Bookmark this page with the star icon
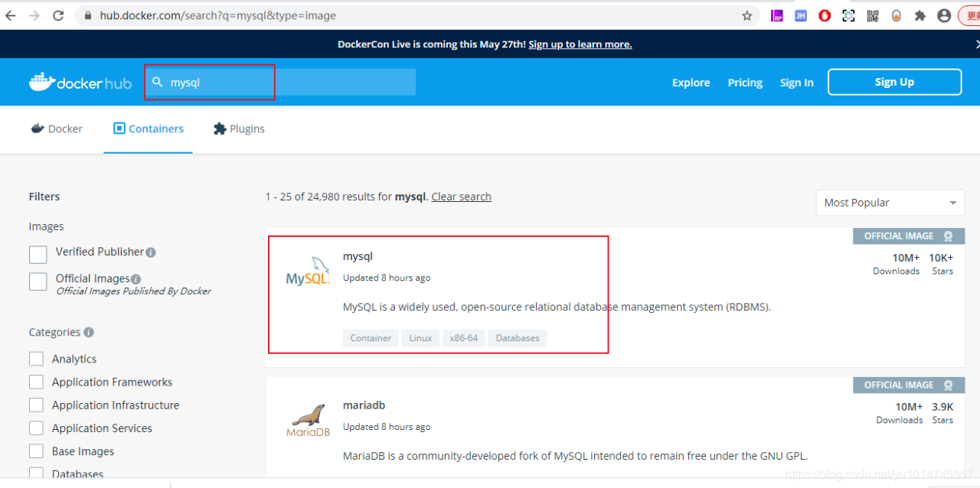This screenshot has height=488, width=980. point(747,15)
